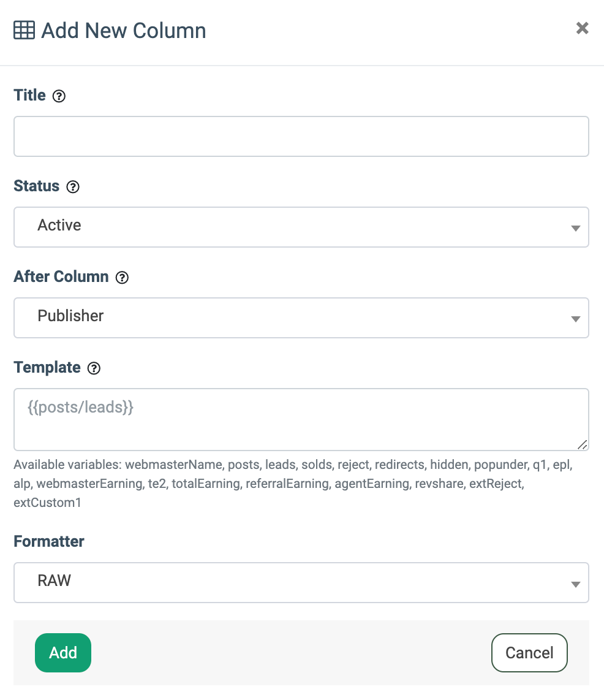604x700 pixels.
Task: Click the Status question mark help icon
Action: [73, 187]
